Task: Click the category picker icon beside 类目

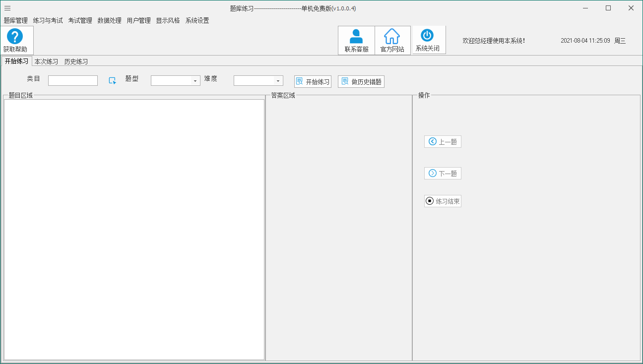Action: click(x=113, y=80)
